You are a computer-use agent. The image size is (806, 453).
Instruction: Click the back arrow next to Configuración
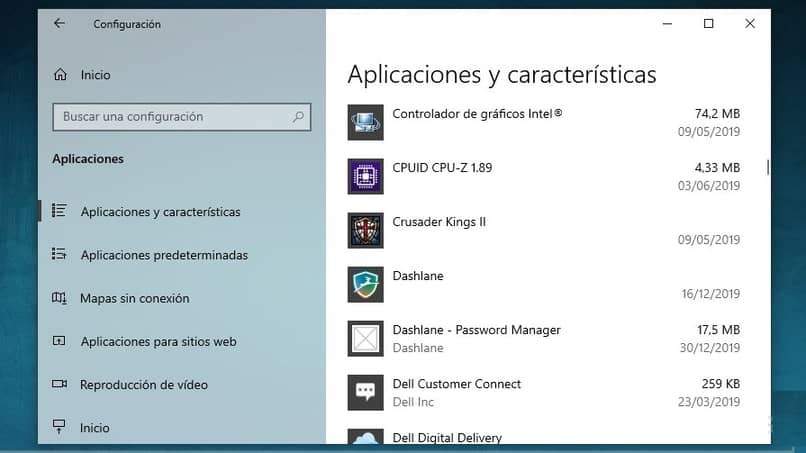59,24
